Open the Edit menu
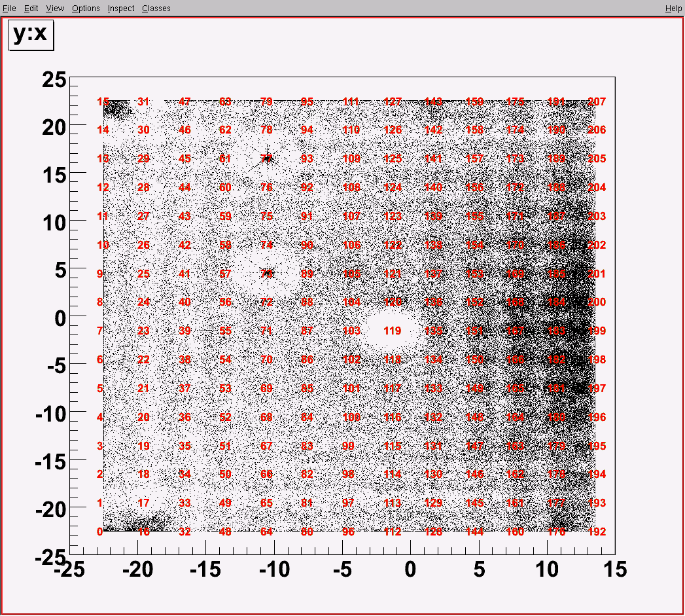The image size is (685, 616). [x=31, y=9]
